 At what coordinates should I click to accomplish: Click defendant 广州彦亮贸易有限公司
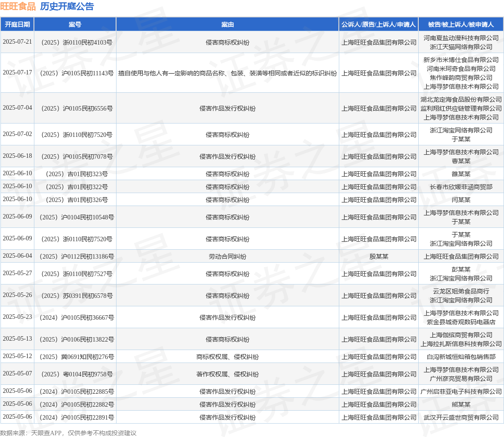click(461, 378)
